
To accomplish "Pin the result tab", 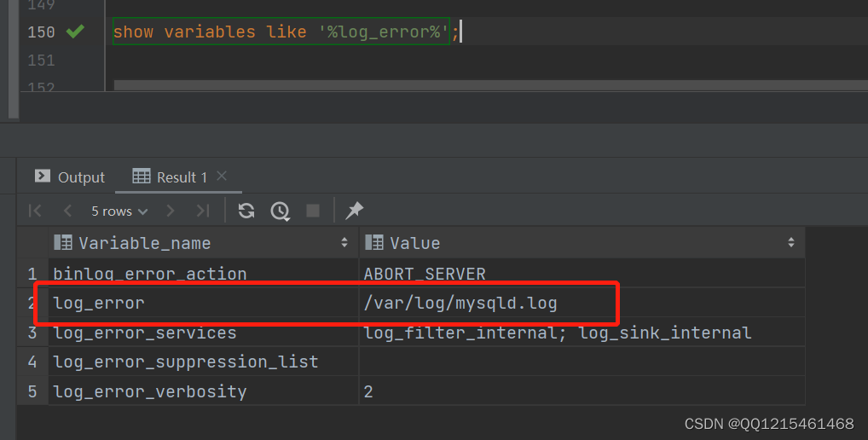I will 355,211.
